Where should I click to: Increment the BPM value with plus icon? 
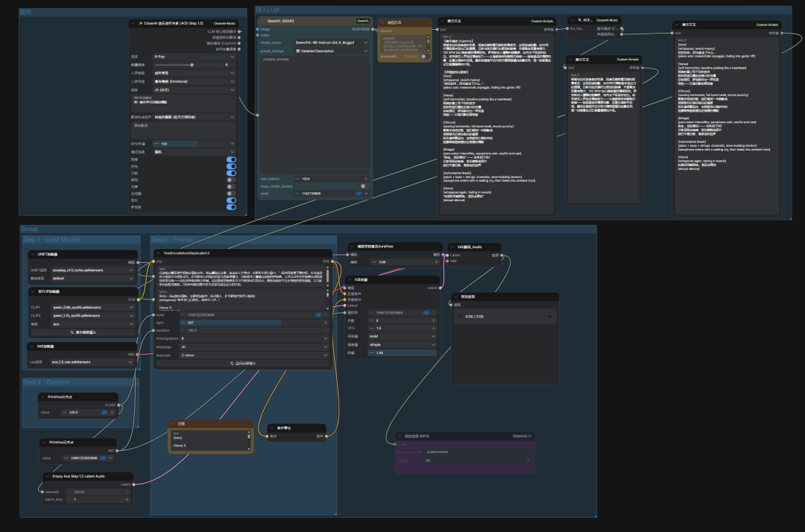click(232, 143)
